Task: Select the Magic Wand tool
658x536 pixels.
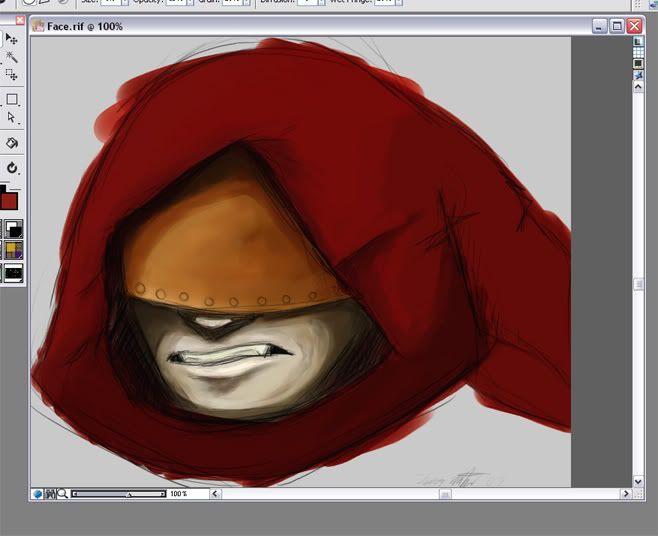Action: (12, 57)
